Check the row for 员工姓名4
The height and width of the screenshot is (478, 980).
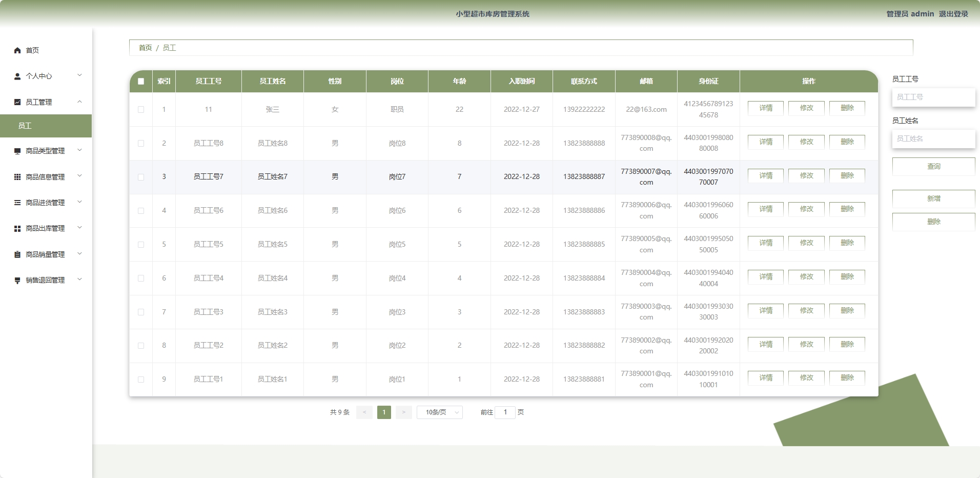click(x=141, y=278)
